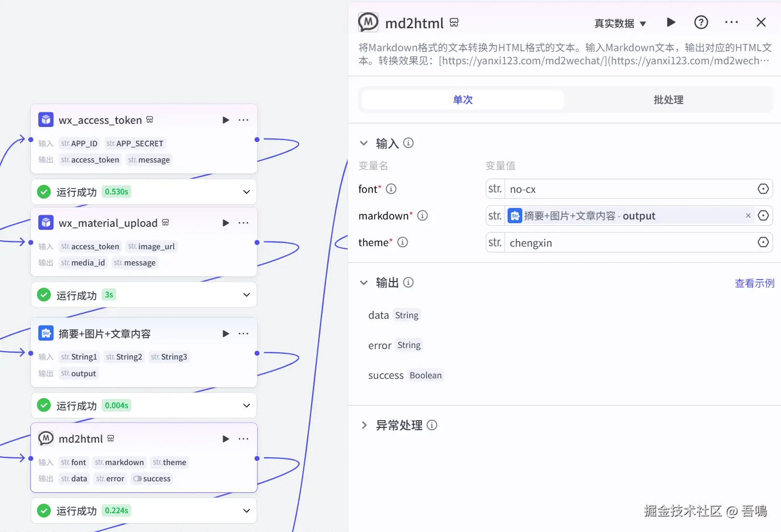Click the md2html node input port
This screenshot has width=781, height=532.
coord(31,458)
